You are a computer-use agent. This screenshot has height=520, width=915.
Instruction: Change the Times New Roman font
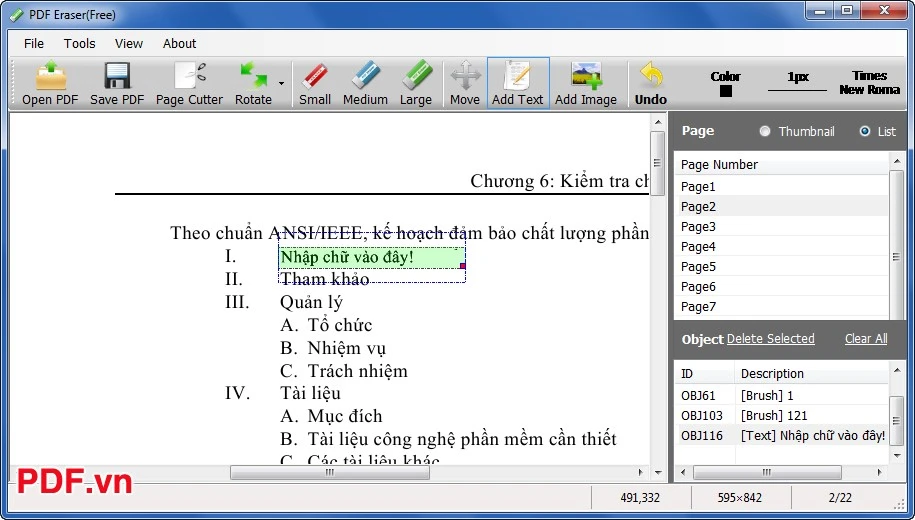869,83
